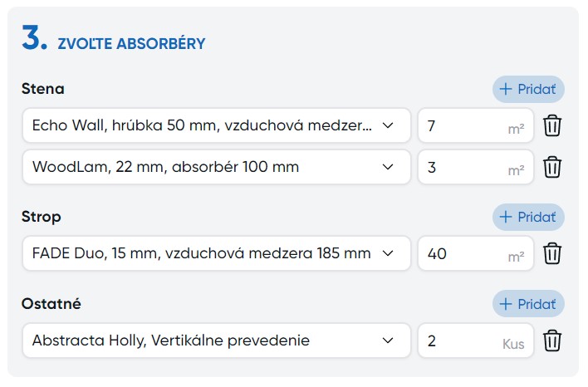Focus the WoodLam area field showing 3
588x387 pixels.
[461, 167]
